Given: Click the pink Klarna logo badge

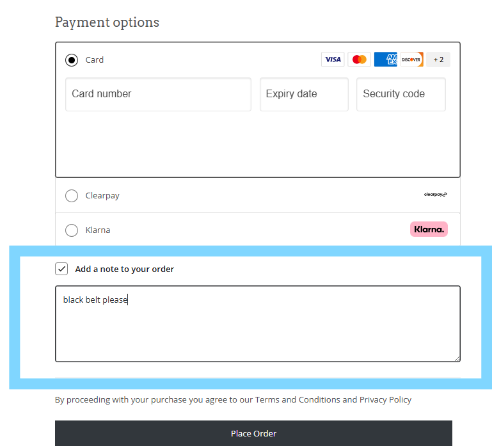Looking at the screenshot, I should (429, 229).
